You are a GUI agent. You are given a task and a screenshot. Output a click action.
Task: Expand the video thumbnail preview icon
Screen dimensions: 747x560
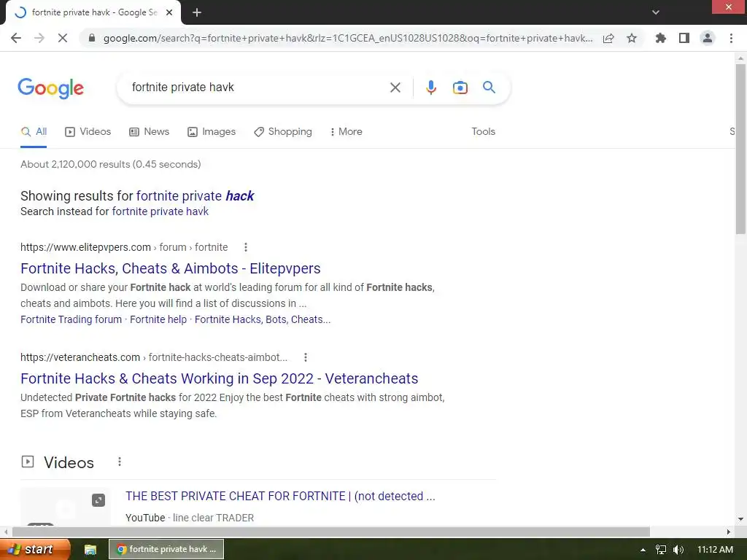98,500
